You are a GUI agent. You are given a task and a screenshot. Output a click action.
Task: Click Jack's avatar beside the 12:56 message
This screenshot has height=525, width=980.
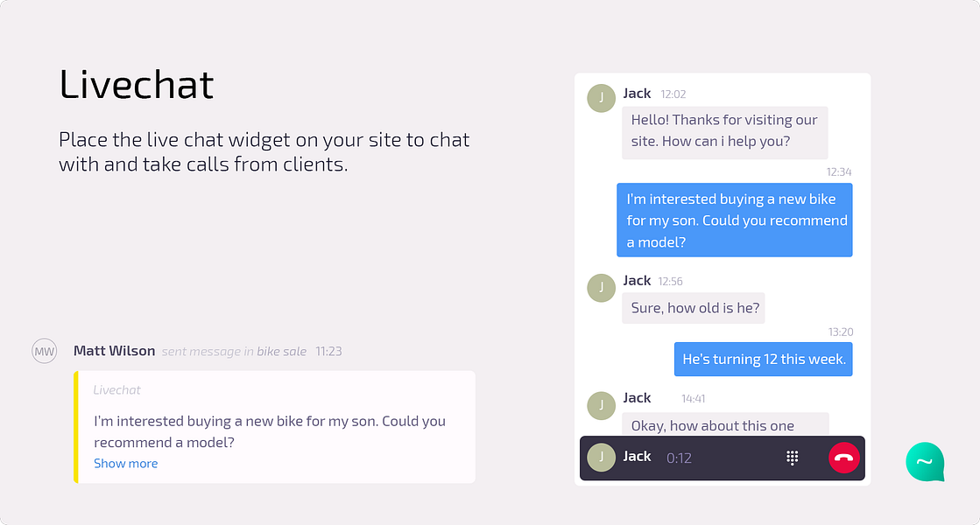[x=602, y=288]
